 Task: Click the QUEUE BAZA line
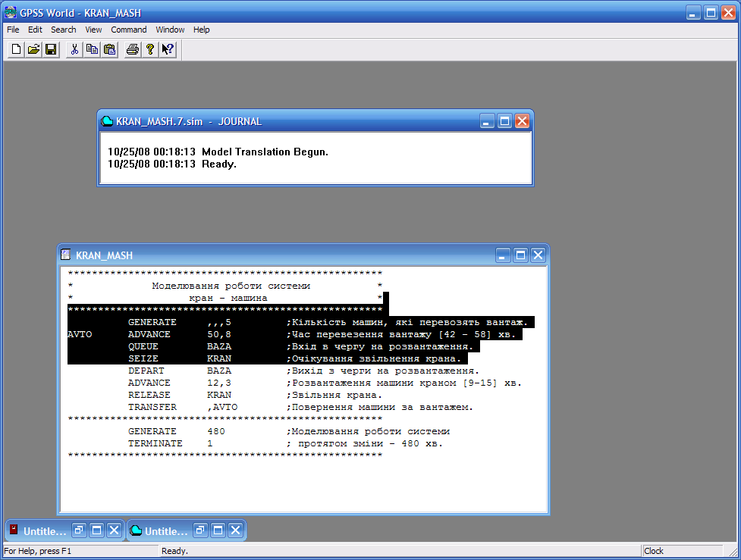coord(300,346)
